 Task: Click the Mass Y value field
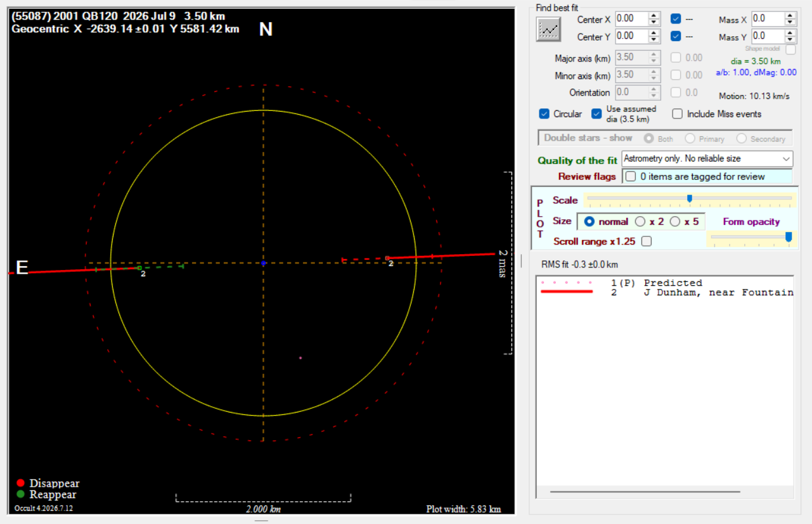click(768, 36)
